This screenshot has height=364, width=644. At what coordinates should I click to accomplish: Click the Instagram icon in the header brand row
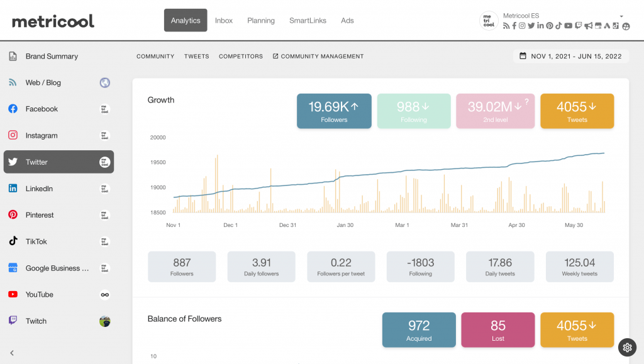[522, 26]
